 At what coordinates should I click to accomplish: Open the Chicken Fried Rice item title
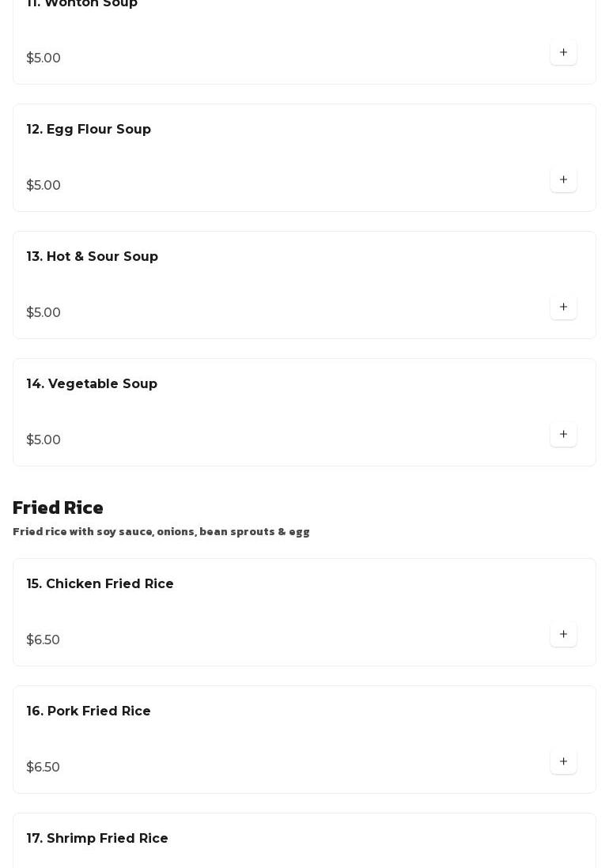[x=100, y=584]
